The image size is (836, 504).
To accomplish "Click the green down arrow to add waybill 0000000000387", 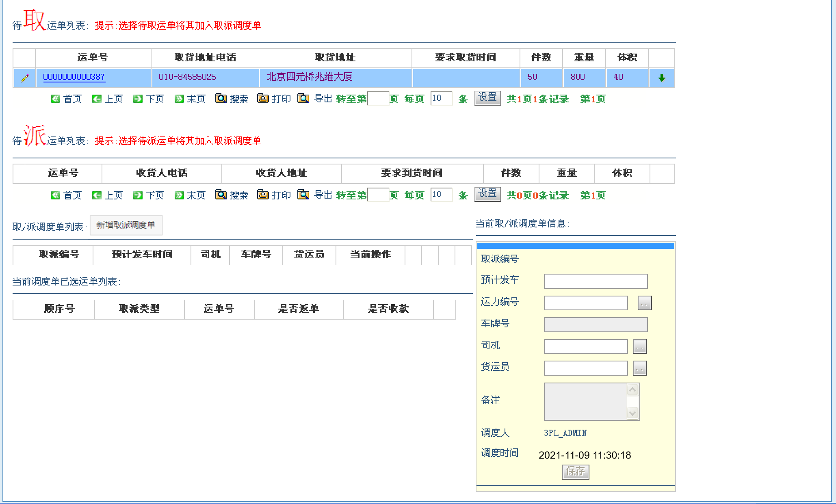I will pyautogui.click(x=662, y=78).
